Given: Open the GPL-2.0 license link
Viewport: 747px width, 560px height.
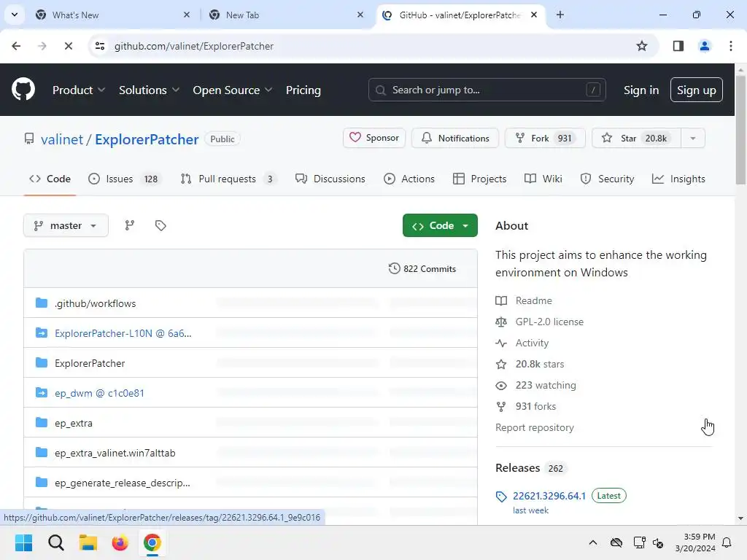Looking at the screenshot, I should (x=549, y=322).
